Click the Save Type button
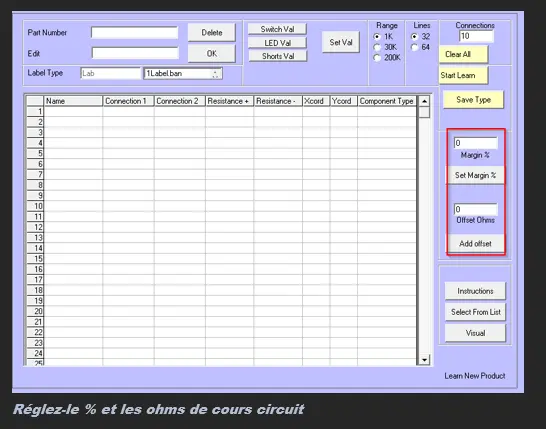546x429 pixels. point(474,100)
